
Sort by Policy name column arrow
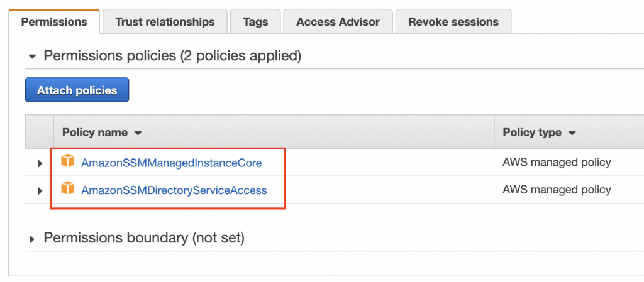[138, 133]
